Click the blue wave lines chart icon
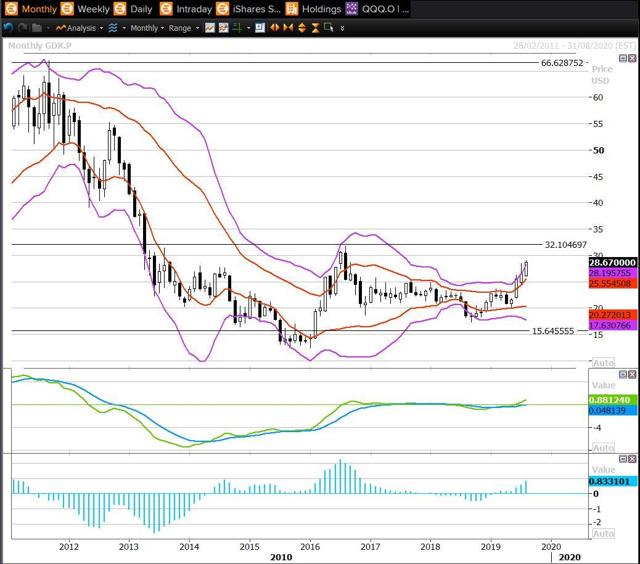This screenshot has width=640, height=564. tap(113, 28)
